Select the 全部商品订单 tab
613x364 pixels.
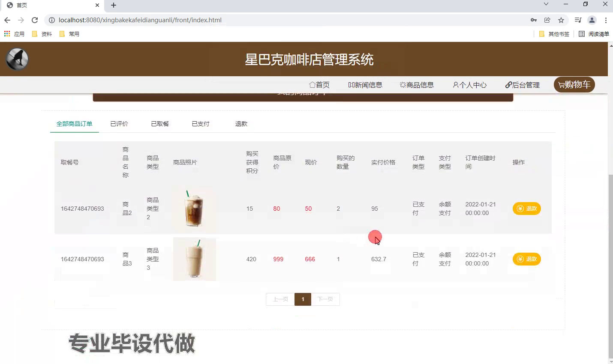[75, 124]
